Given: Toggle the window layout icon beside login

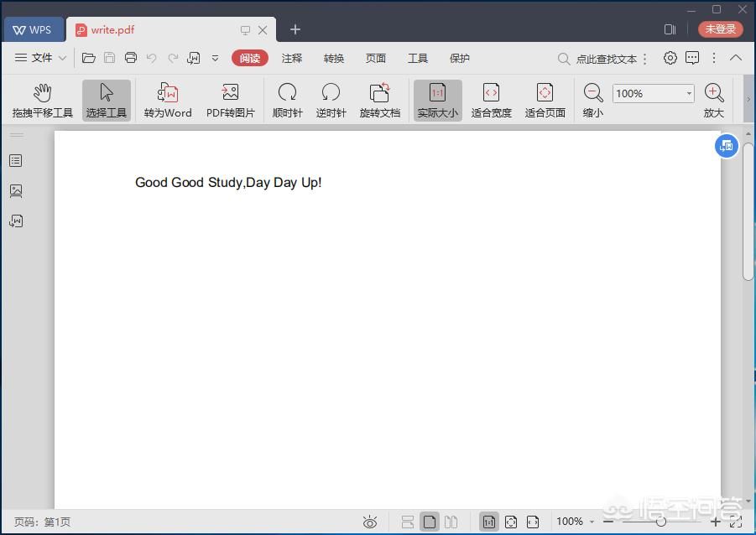Looking at the screenshot, I should [x=670, y=29].
